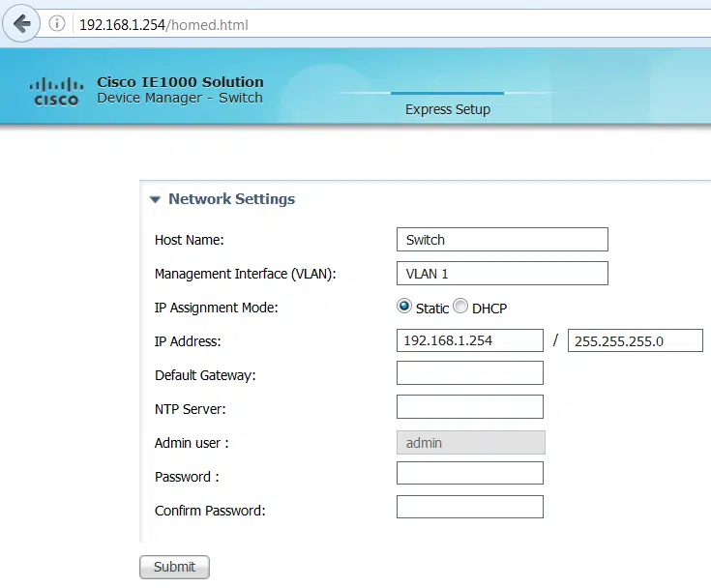Click the IP Assignment Mode label

point(216,308)
